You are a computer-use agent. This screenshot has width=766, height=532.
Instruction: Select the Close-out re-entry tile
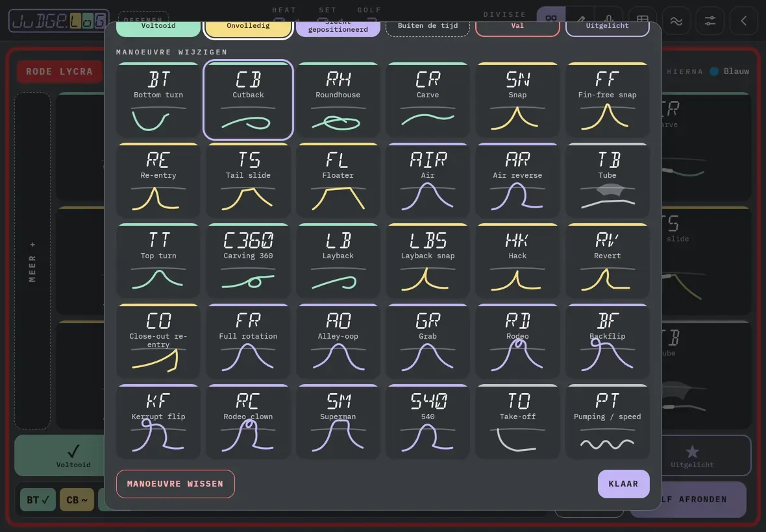coord(158,342)
